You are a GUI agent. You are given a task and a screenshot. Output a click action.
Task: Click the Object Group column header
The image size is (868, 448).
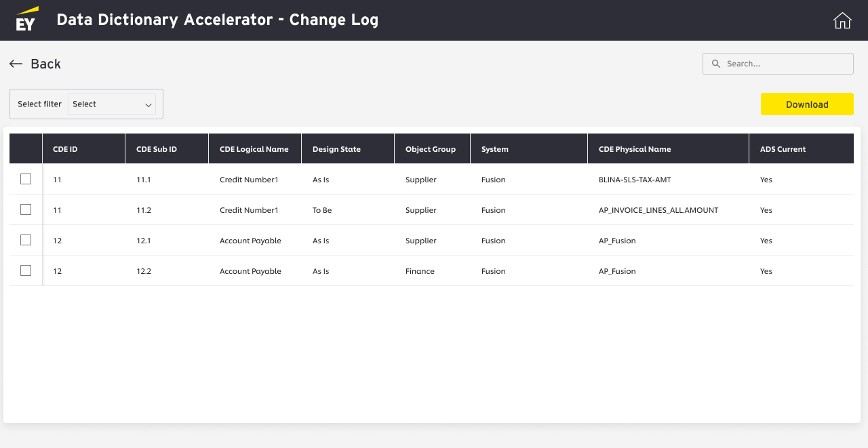(x=431, y=149)
